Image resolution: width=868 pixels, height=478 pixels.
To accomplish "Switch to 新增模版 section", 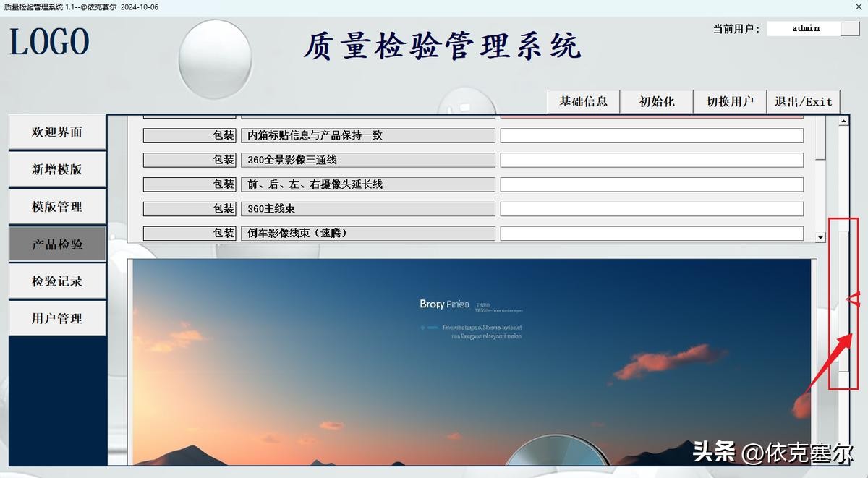I will point(57,169).
